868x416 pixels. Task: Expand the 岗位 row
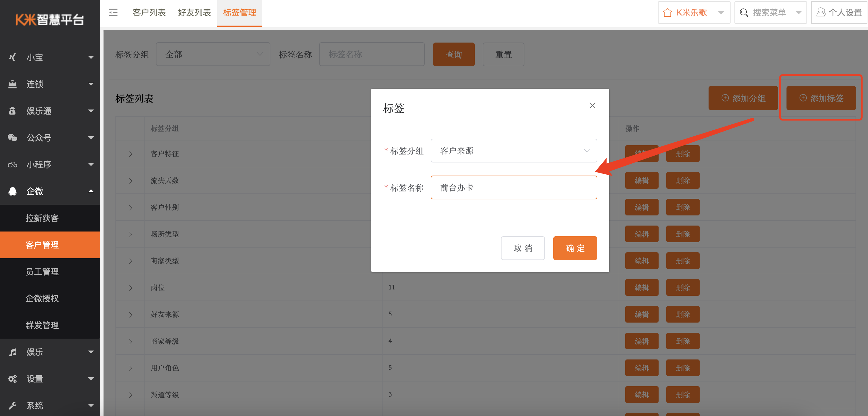(130, 288)
